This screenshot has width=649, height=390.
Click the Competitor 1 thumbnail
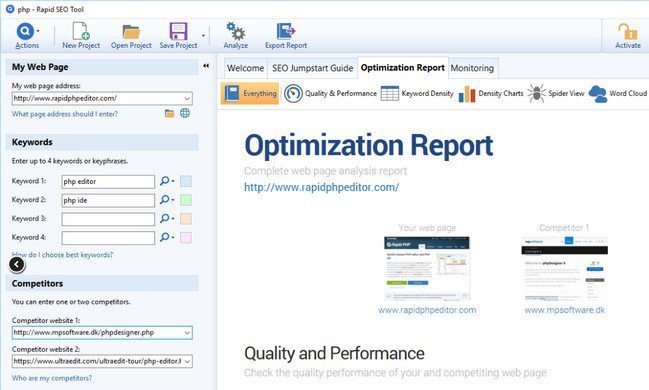click(565, 268)
